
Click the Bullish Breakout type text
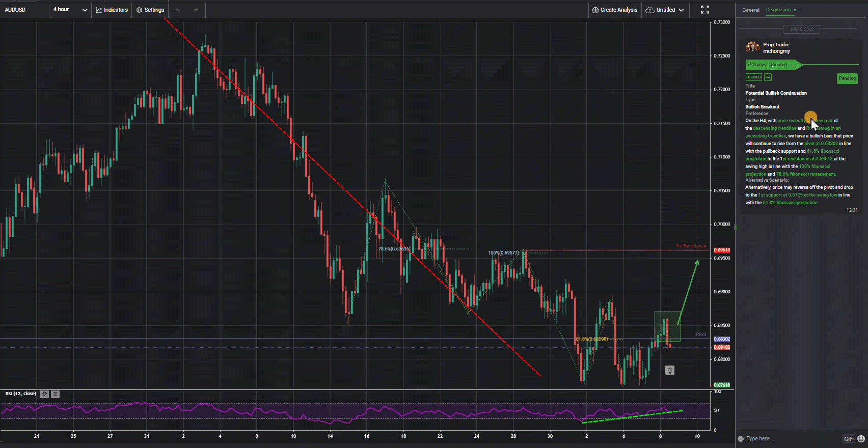pos(763,107)
